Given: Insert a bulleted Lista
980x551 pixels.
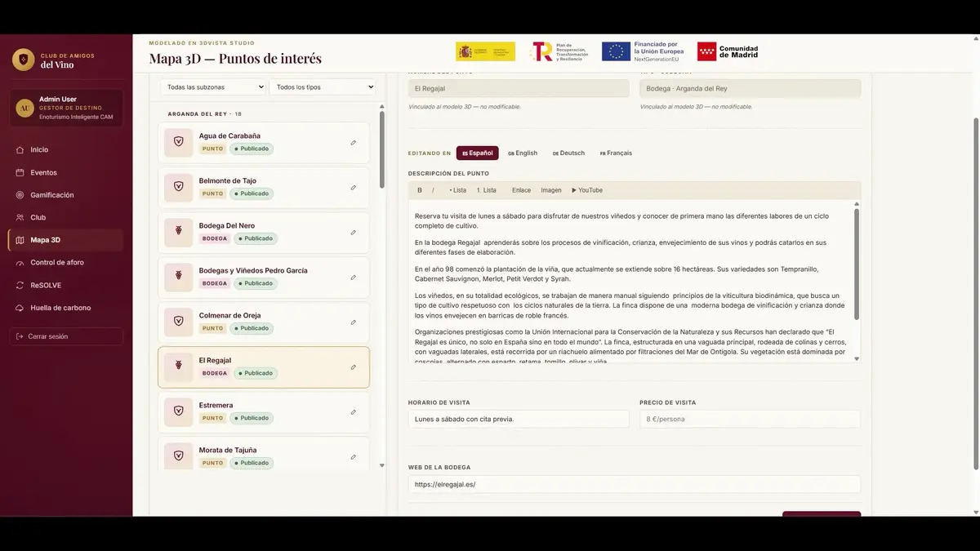Looking at the screenshot, I should click(457, 190).
